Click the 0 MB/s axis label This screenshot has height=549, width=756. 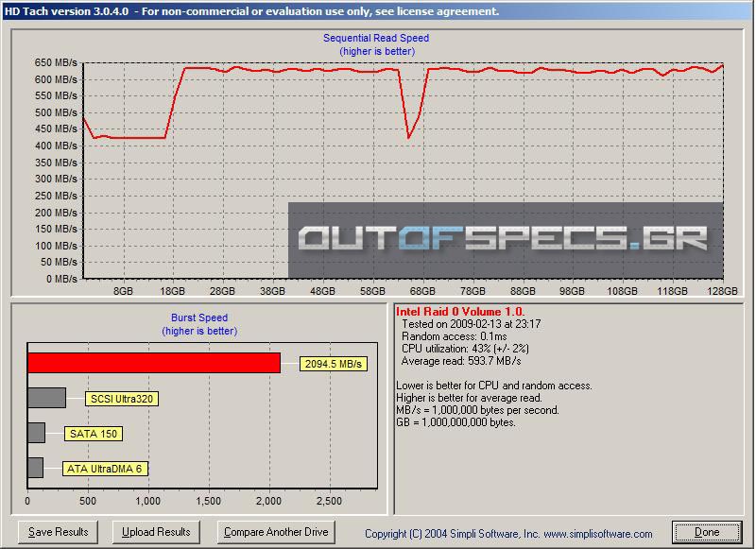[61, 279]
